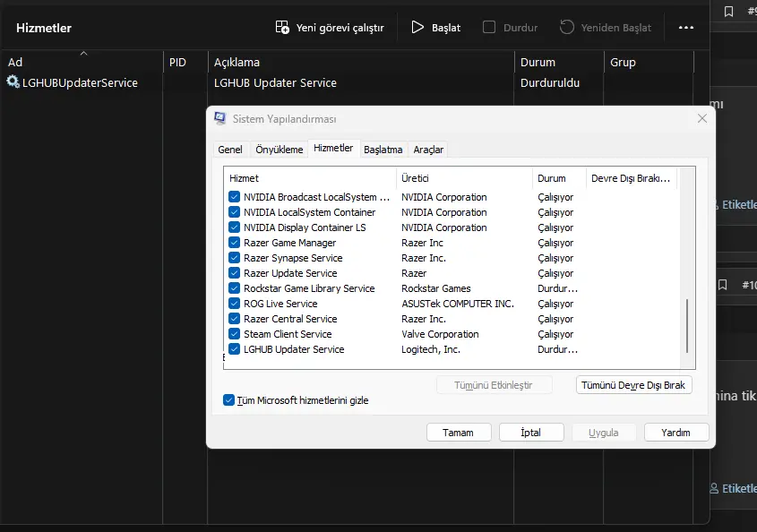Toggle Tüm Microsoft hizmetlerini gizle checkbox
This screenshot has width=757, height=532.
pos(228,399)
